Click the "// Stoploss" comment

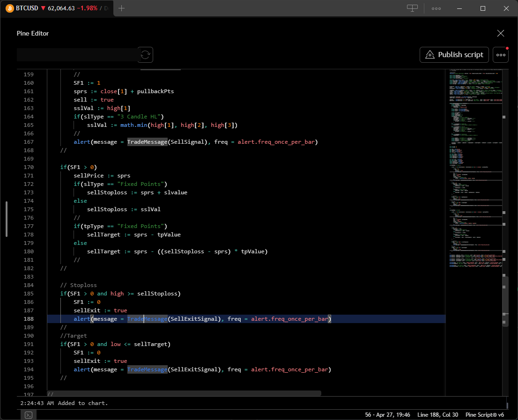(79, 285)
